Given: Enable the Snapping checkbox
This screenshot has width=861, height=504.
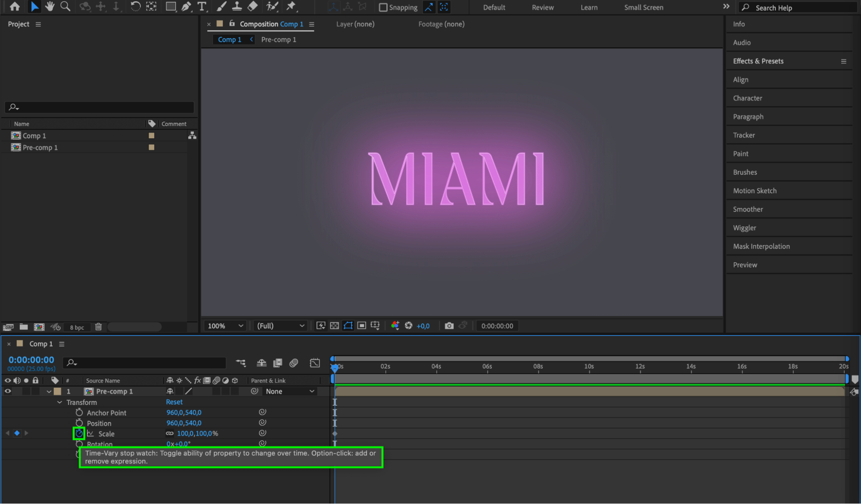Looking at the screenshot, I should [x=383, y=7].
